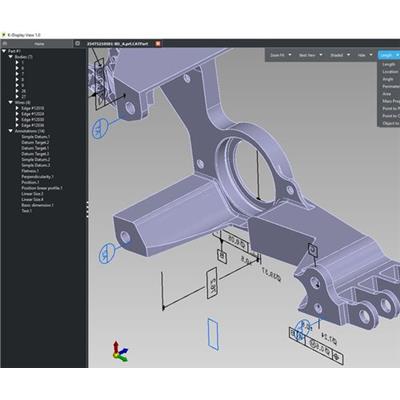
Task: Click the round icon before file tab
Action: [78, 43]
